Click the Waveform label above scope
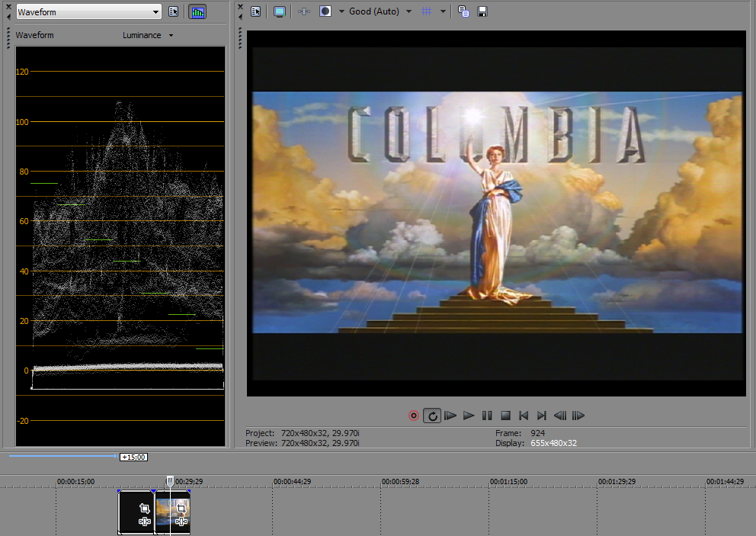 [35, 35]
